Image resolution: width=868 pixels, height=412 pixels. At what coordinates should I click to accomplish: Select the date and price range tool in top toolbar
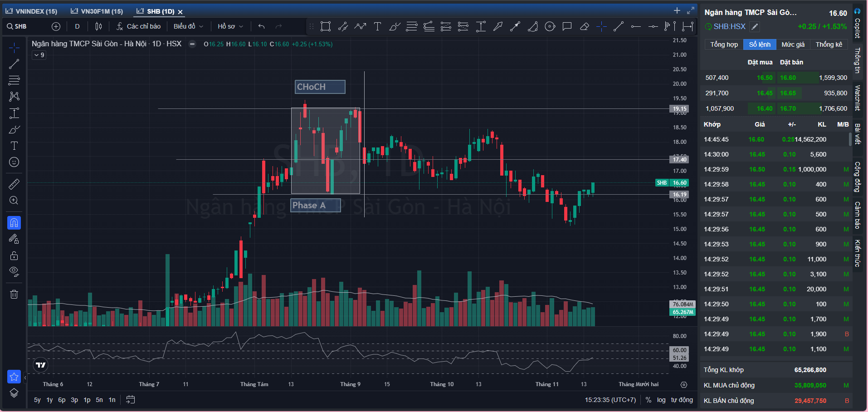688,26
